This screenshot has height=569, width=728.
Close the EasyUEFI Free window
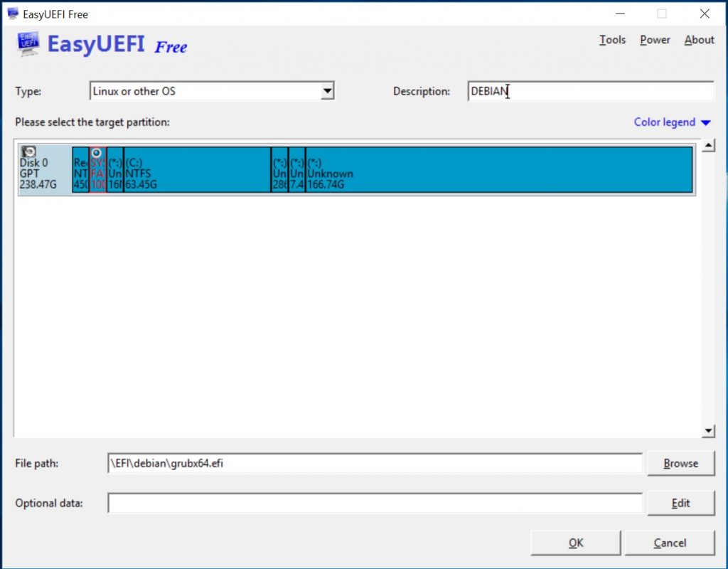(705, 14)
